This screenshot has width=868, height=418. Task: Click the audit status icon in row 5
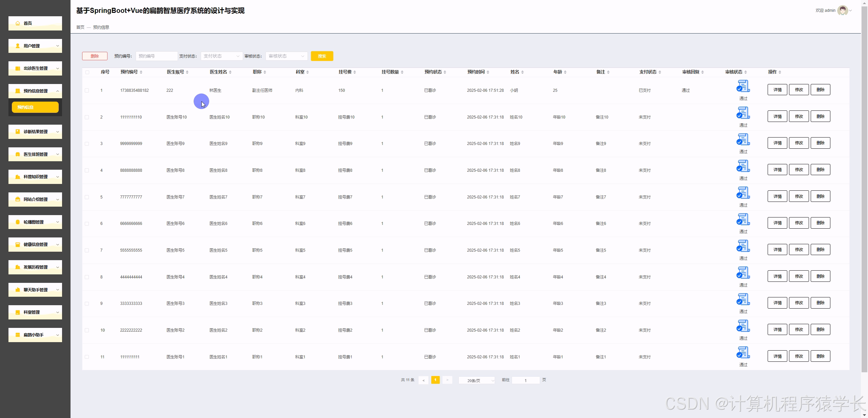[743, 193]
